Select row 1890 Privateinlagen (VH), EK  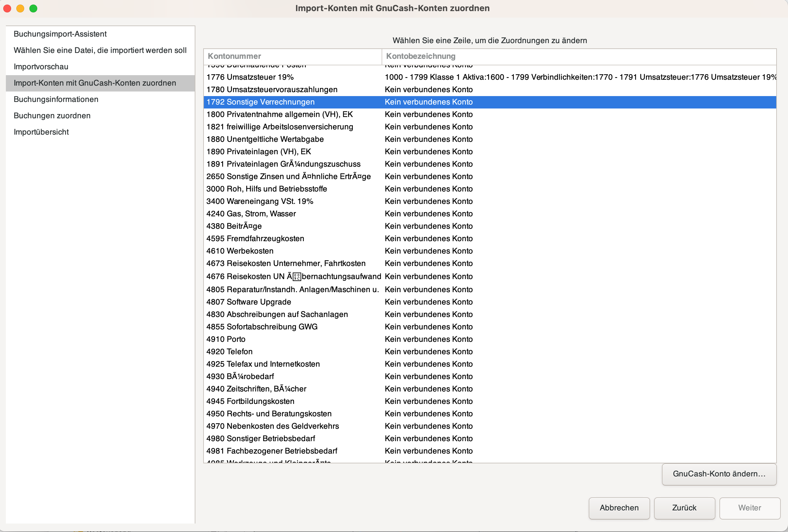[x=490, y=152]
